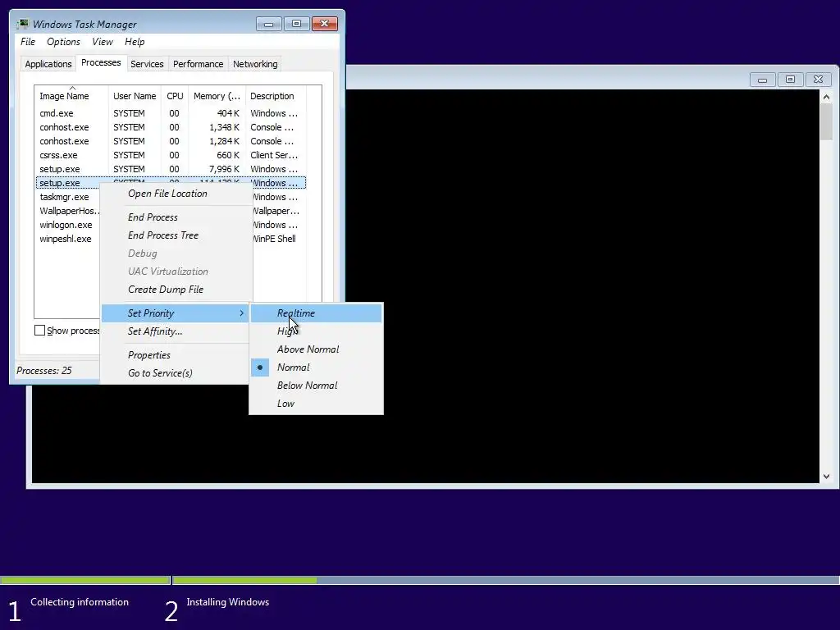Image resolution: width=840 pixels, height=630 pixels.
Task: Click the Task Manager title bar icon
Action: point(23,24)
